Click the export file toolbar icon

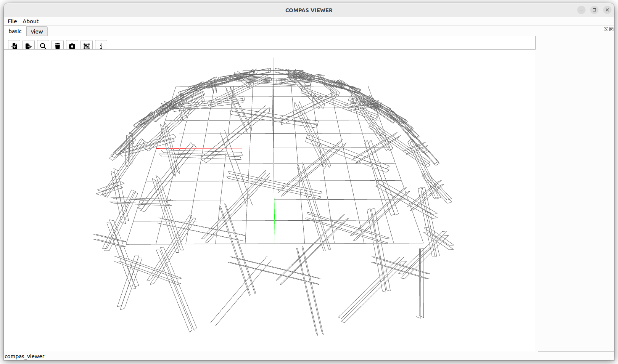29,46
